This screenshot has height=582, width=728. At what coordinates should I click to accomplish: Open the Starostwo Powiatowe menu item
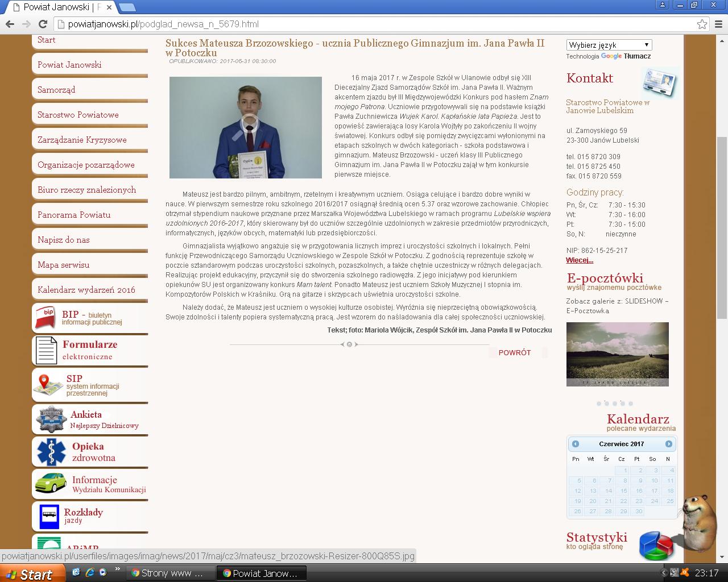point(78,115)
